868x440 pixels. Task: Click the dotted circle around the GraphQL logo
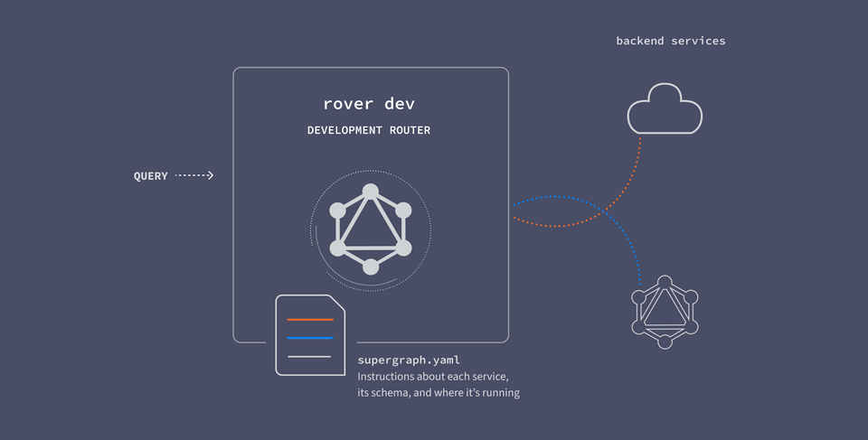pyautogui.click(x=371, y=230)
